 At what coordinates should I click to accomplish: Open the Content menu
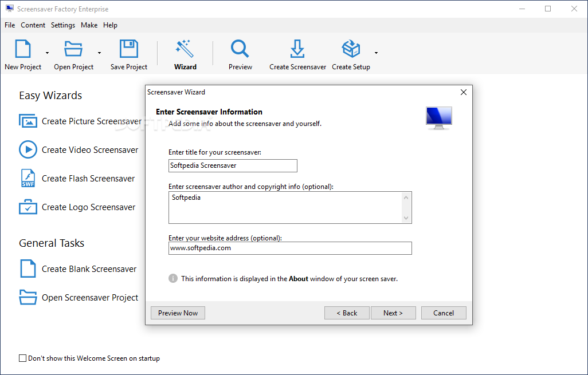click(33, 25)
